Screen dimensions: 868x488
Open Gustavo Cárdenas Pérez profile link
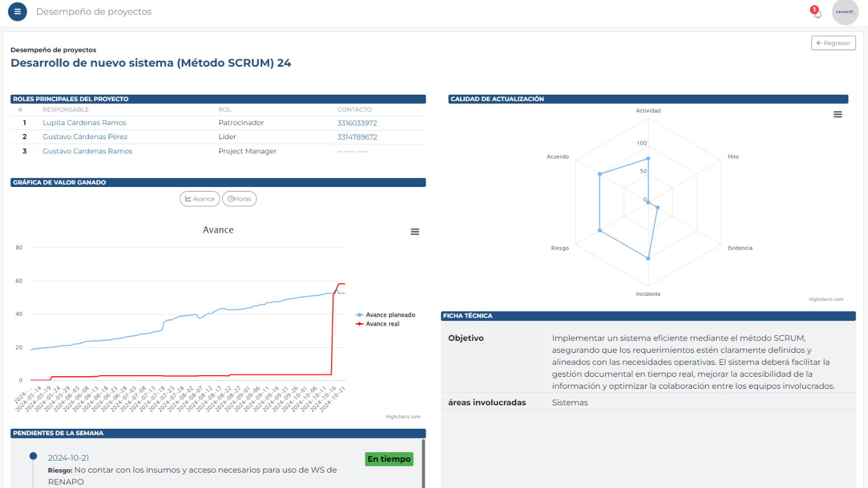[85, 137]
